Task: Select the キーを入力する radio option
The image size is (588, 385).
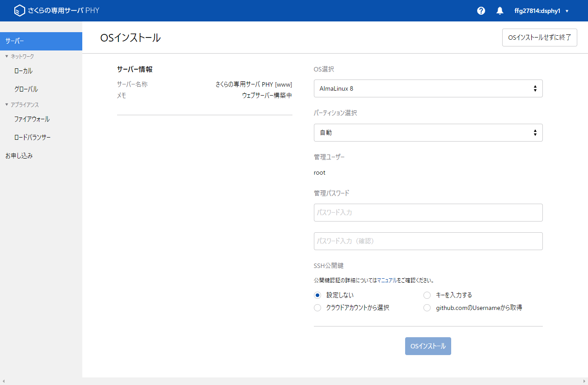Action: pyautogui.click(x=427, y=295)
